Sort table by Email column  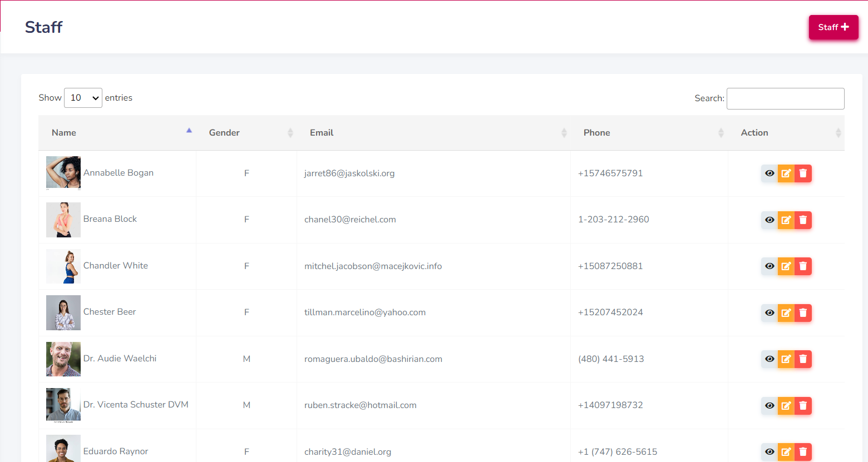click(433, 133)
